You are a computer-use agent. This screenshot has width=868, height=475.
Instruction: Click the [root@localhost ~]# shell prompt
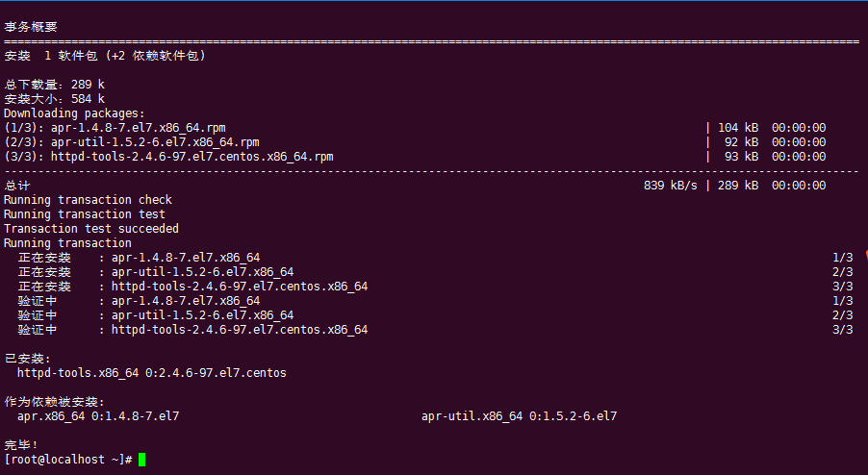pos(68,460)
